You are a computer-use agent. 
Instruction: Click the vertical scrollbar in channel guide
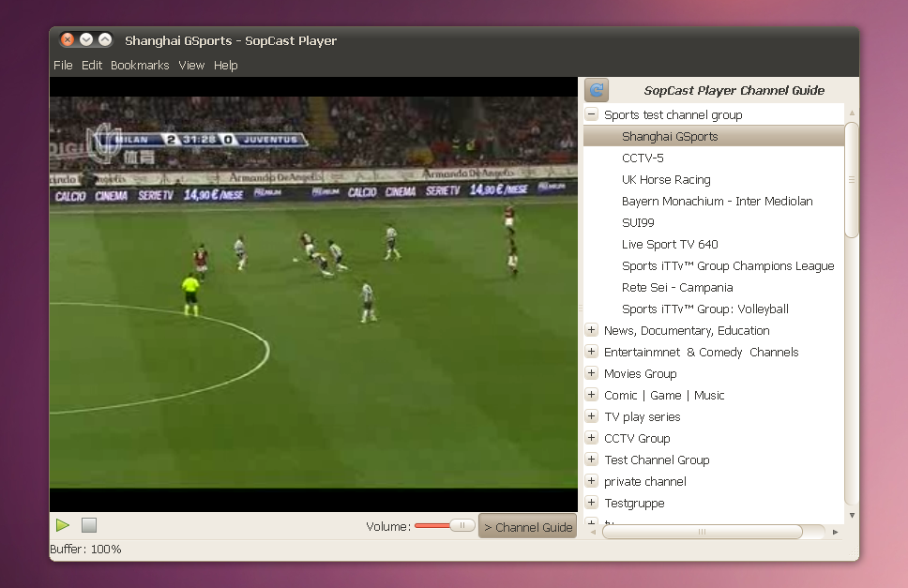tap(852, 179)
